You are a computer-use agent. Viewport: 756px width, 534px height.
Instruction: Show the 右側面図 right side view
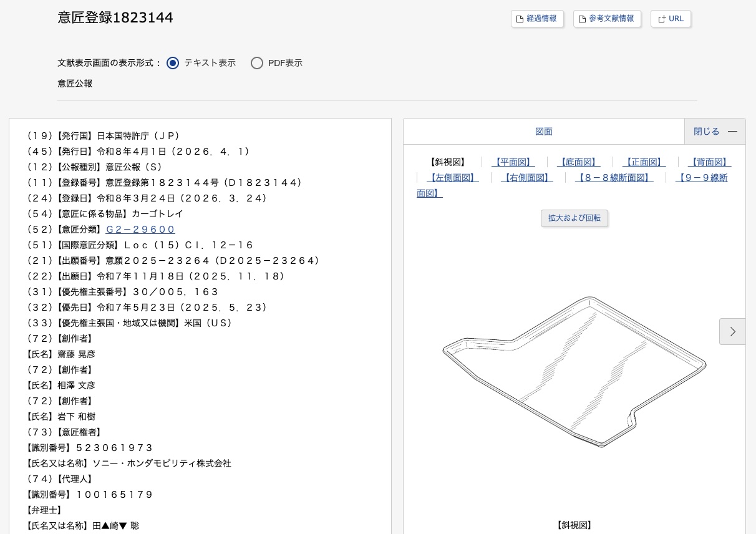(x=527, y=178)
